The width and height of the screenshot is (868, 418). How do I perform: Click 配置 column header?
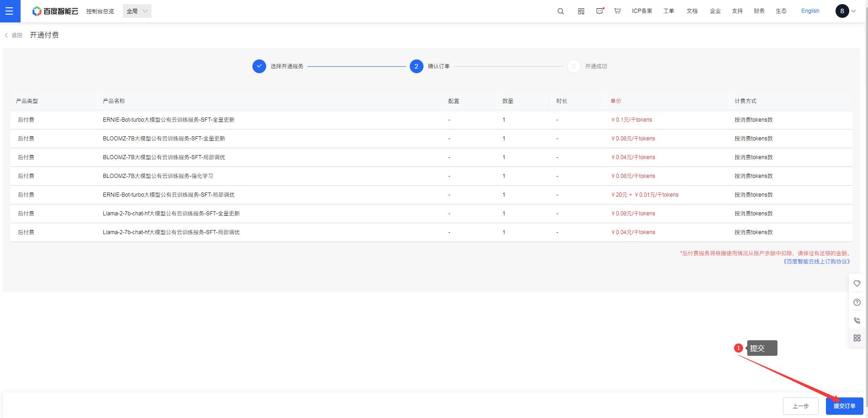(x=454, y=101)
